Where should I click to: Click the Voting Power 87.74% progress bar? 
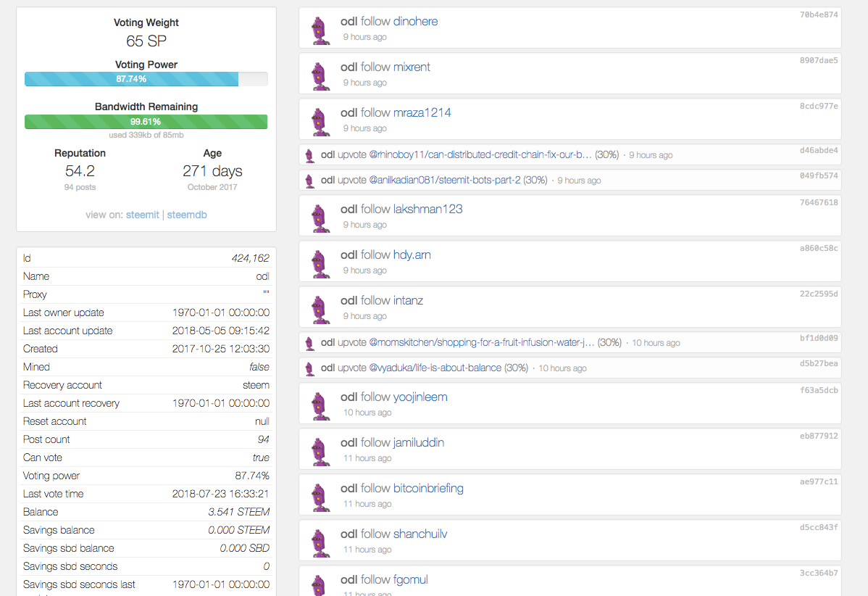click(x=146, y=78)
